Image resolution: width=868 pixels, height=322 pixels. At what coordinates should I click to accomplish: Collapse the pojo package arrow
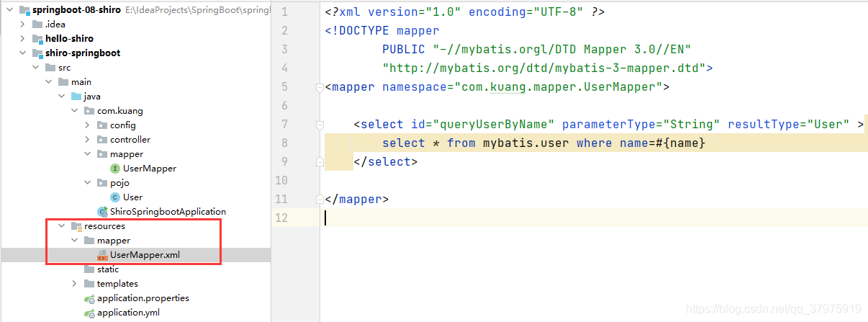click(86, 183)
